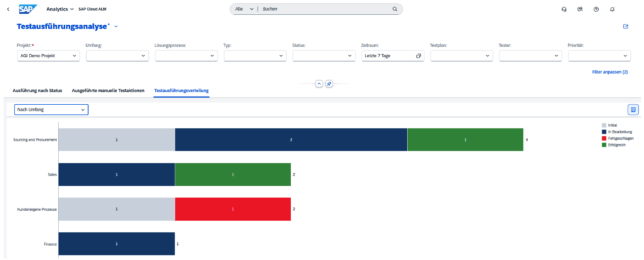Click the Zeitraum Letzte 7 Tage field
Viewport: 644px width, 260px height.
392,55
